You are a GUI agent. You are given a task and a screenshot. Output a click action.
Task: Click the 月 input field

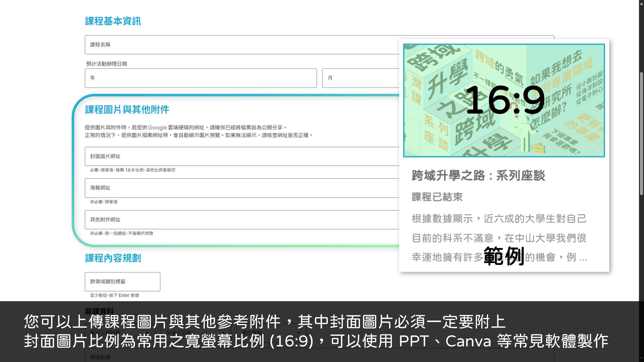361,78
